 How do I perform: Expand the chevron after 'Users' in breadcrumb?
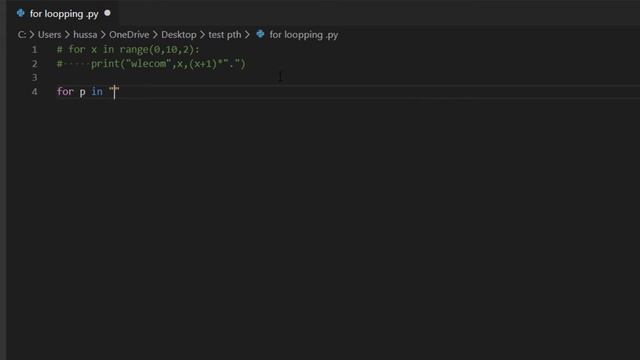(x=67, y=35)
